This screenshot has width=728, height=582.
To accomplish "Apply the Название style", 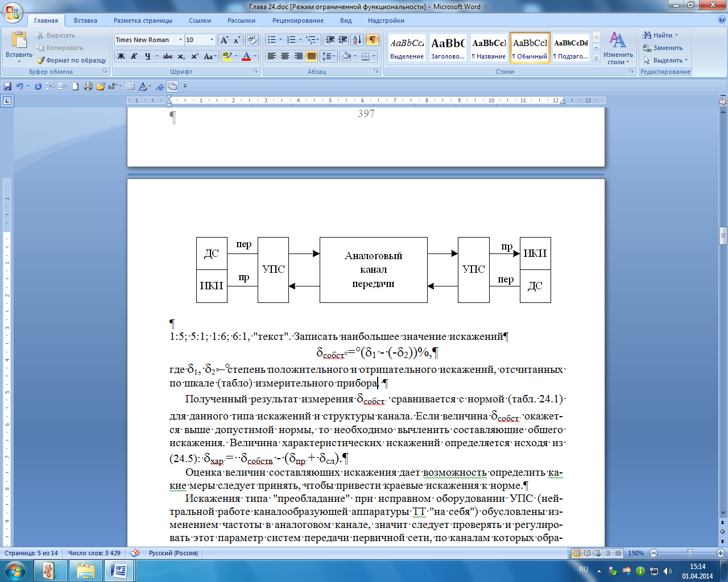I will tap(489, 48).
